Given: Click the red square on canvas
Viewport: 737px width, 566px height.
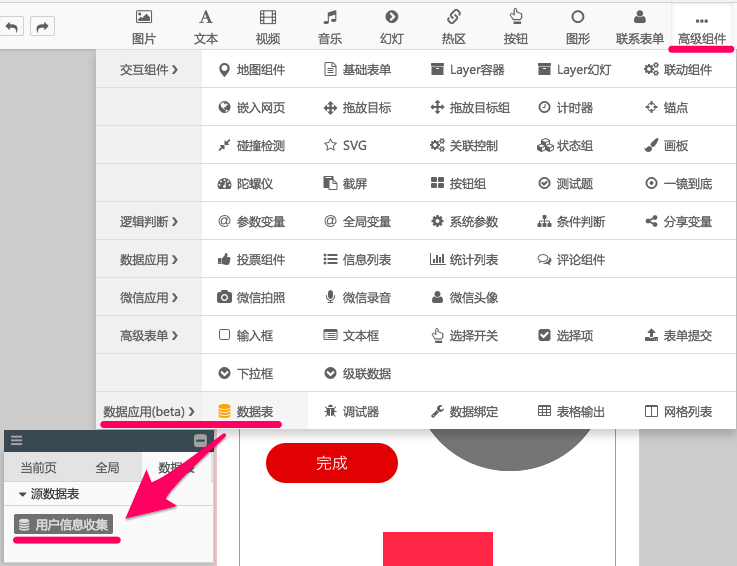Looking at the screenshot, I should [x=437, y=549].
